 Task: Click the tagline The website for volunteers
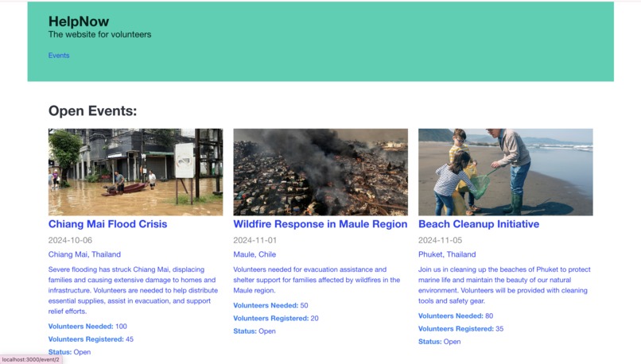coord(99,34)
